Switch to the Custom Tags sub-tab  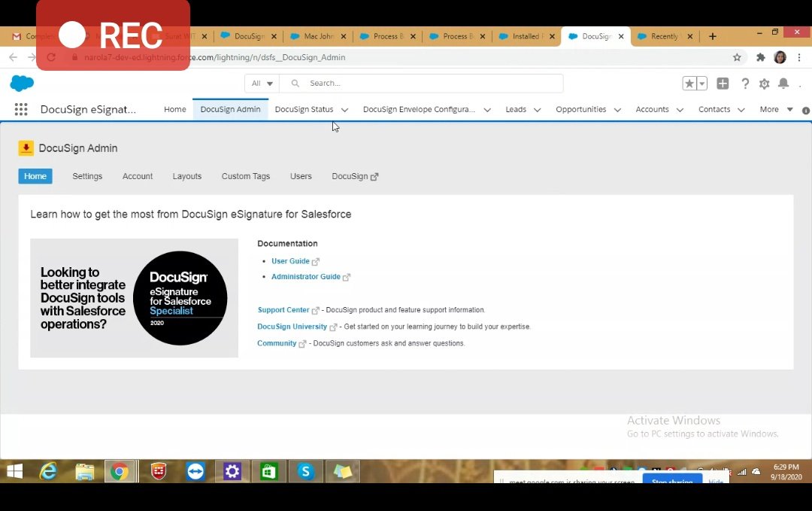click(246, 176)
